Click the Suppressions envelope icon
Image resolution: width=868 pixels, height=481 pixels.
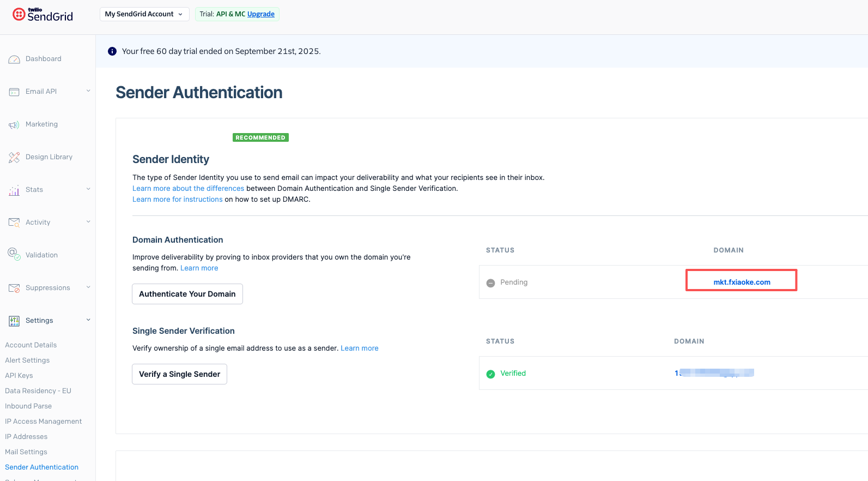click(14, 288)
